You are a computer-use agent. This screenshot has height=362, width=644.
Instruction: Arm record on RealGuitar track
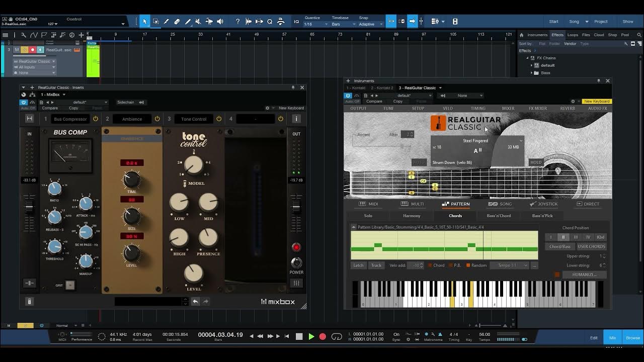point(33,50)
